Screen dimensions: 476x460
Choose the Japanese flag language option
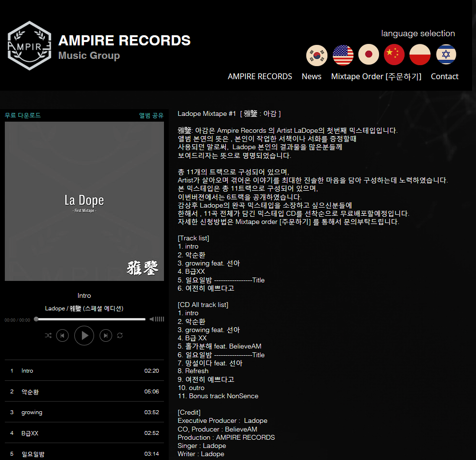[368, 55]
